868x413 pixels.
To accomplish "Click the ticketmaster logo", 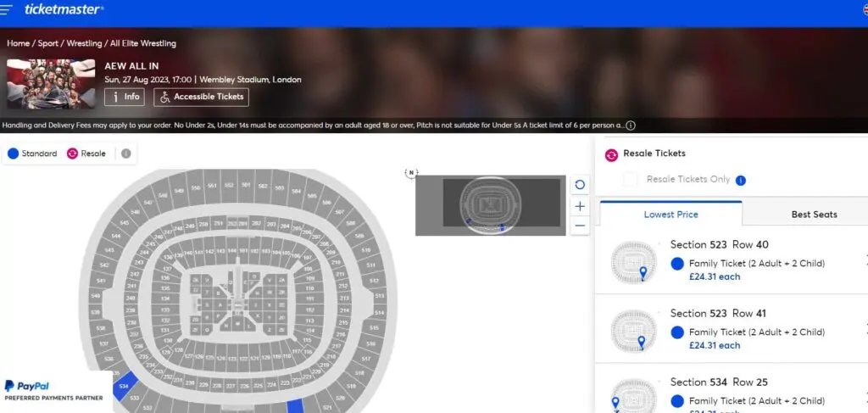I will (x=64, y=9).
